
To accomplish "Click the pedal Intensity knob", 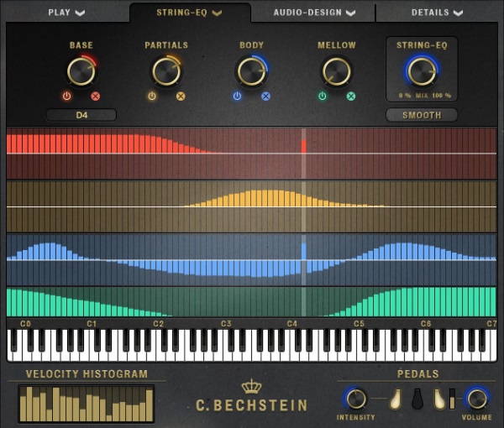I will [x=356, y=399].
